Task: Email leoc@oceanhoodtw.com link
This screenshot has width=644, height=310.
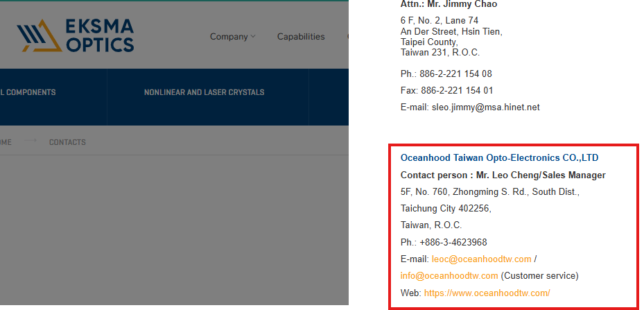Action: pyautogui.click(x=481, y=259)
